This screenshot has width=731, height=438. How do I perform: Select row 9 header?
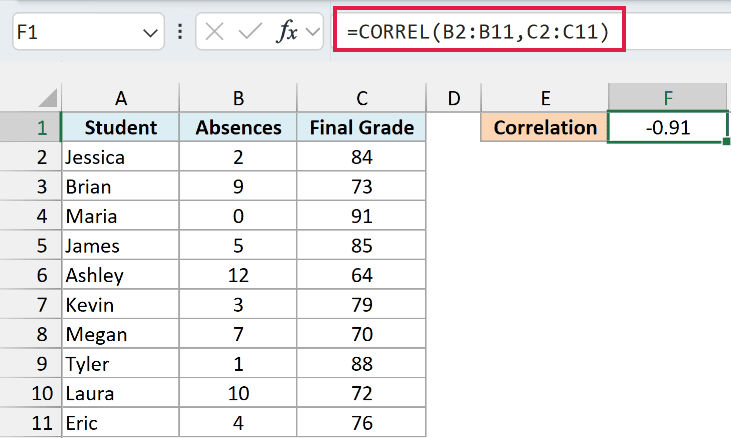tap(31, 363)
